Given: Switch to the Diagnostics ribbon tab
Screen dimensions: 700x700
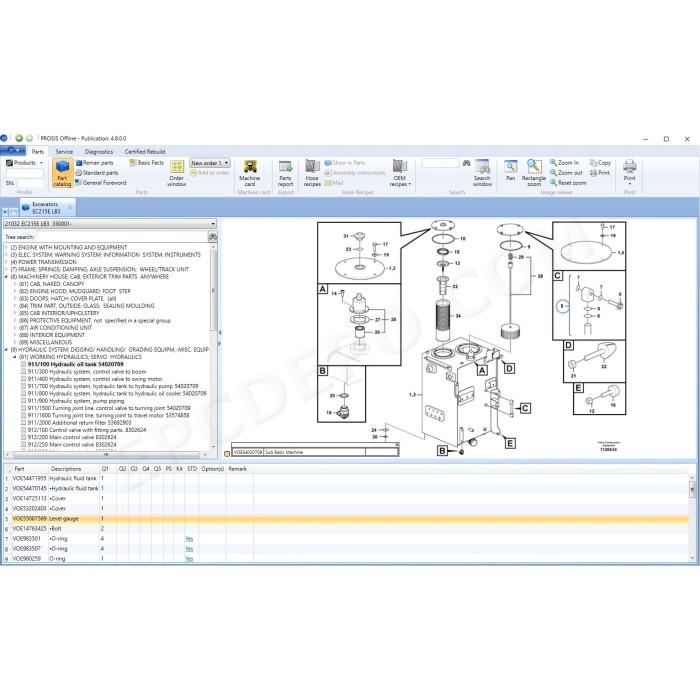Looking at the screenshot, I should coord(99,151).
